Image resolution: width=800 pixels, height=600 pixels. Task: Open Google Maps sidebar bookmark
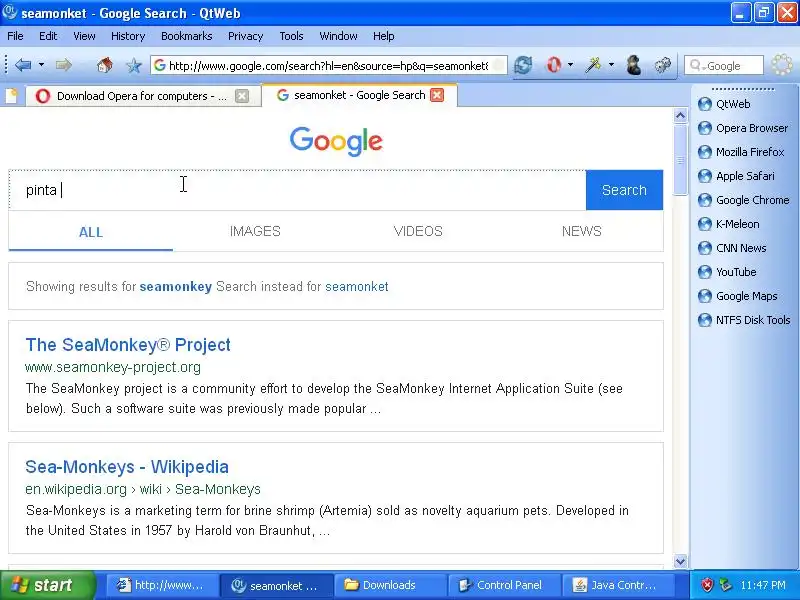pyautogui.click(x=737, y=296)
